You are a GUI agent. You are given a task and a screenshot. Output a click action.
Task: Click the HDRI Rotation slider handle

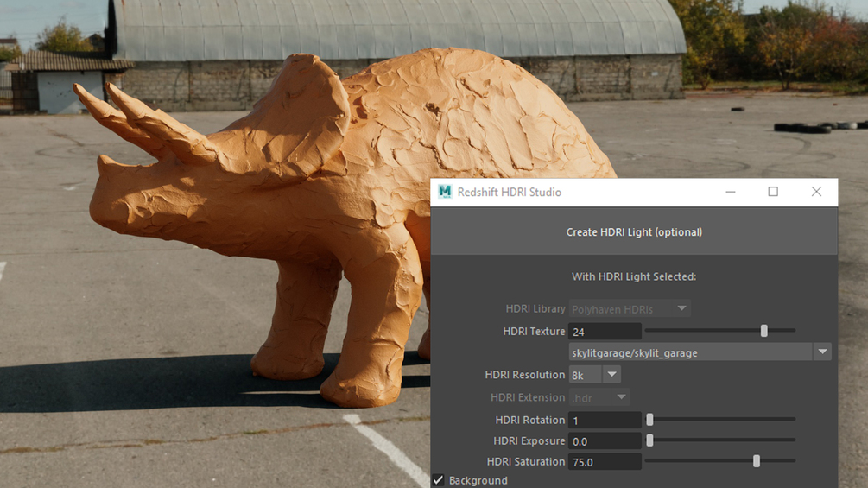pos(649,420)
